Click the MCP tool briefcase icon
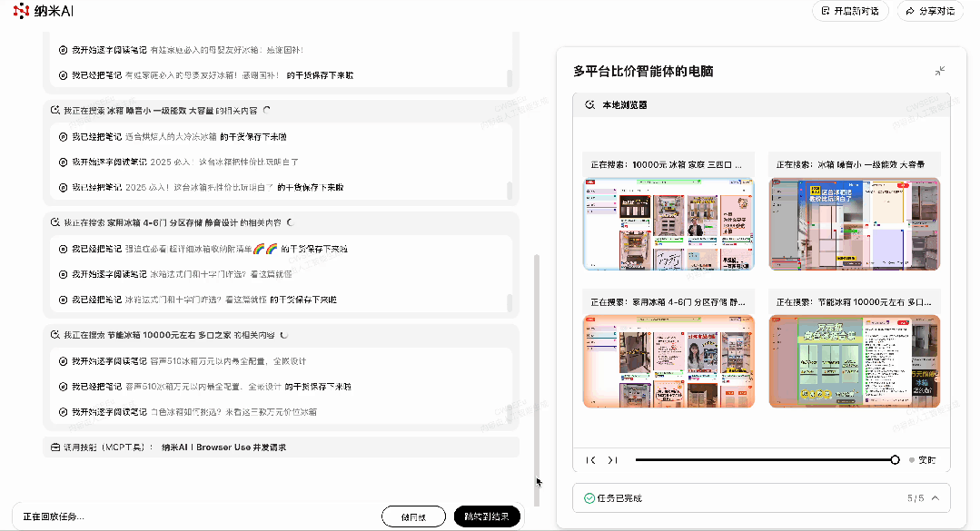The image size is (980, 531). click(x=54, y=447)
